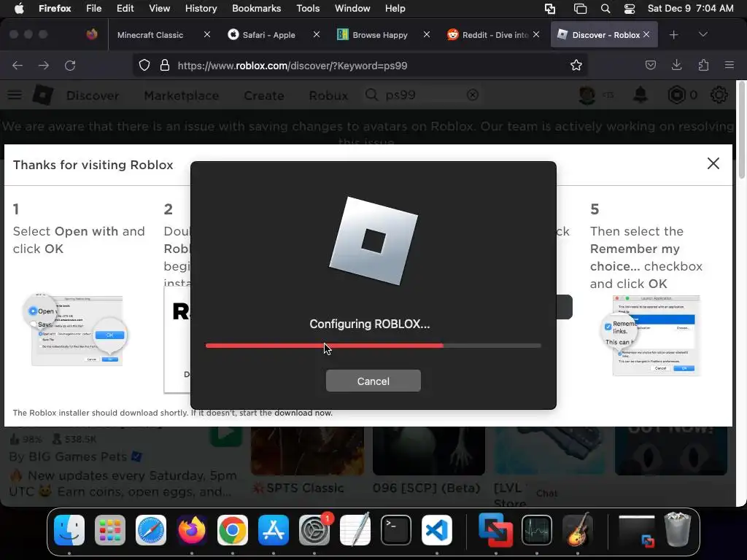747x560 pixels.
Task: Switch to the Minecraft Classic tab
Action: point(150,35)
